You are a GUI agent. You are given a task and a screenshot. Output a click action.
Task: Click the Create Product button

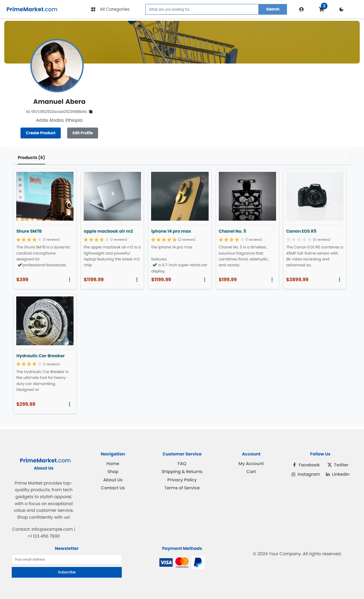[41, 133]
